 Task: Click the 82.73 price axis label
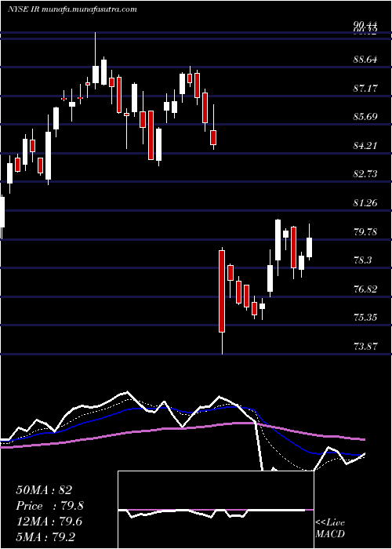365,173
